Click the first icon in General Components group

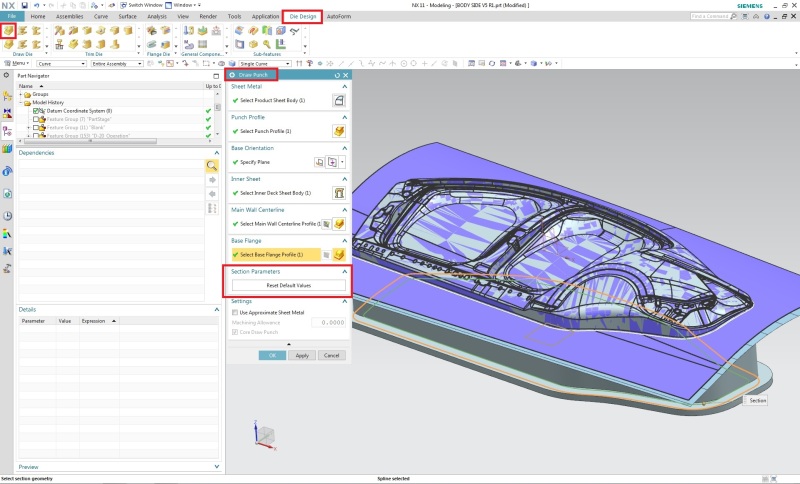[189, 31]
